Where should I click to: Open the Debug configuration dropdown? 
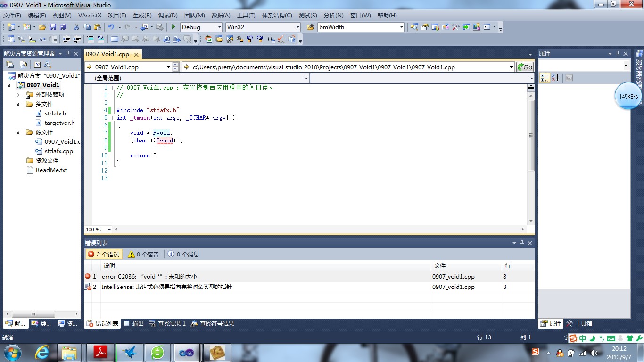(218, 27)
